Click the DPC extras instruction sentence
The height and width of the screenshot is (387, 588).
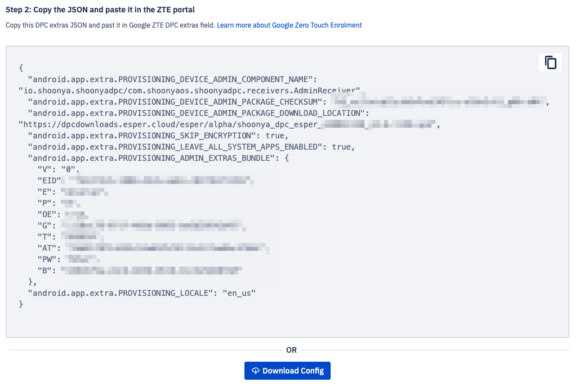110,25
